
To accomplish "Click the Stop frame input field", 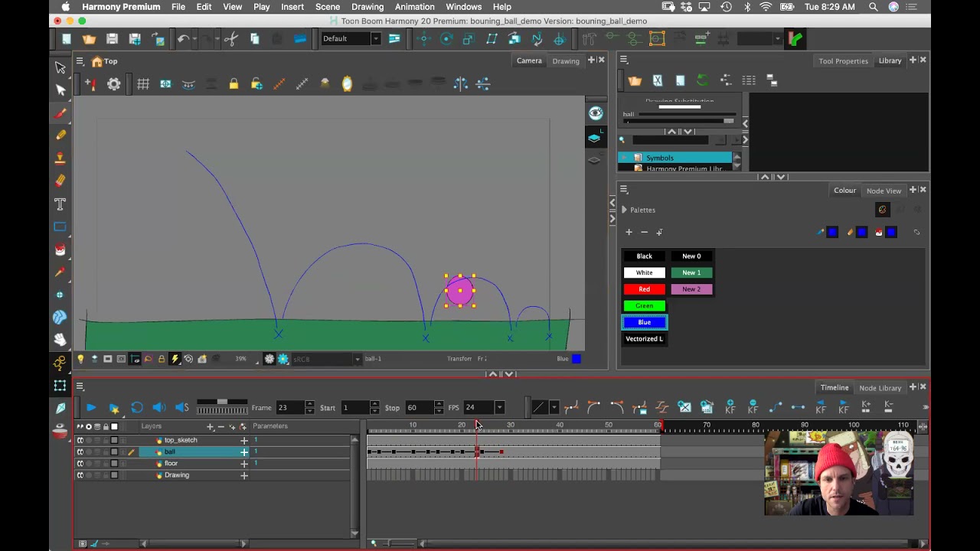I will click(x=420, y=408).
